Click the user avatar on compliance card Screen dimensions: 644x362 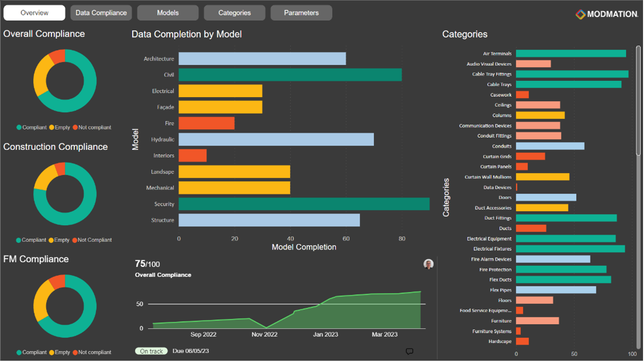click(428, 264)
